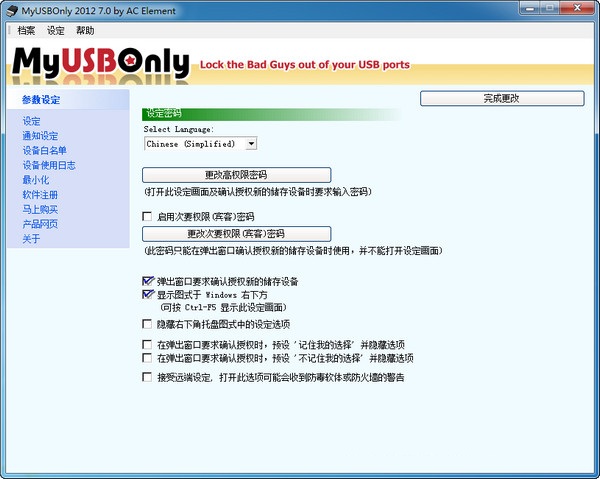Image resolution: width=600 pixels, height=479 pixels.
Task: Click 更改次要权限(宾客)密码 button
Action: coord(236,234)
